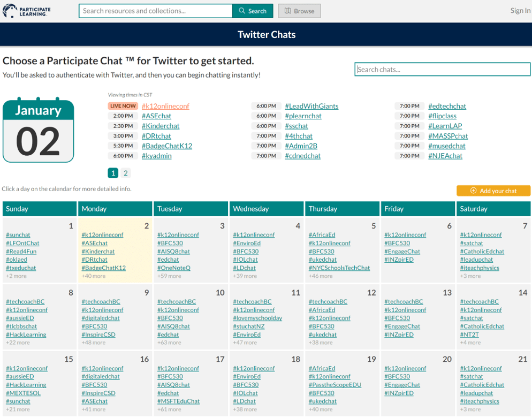Open #edtechchat chat link

tap(447, 106)
